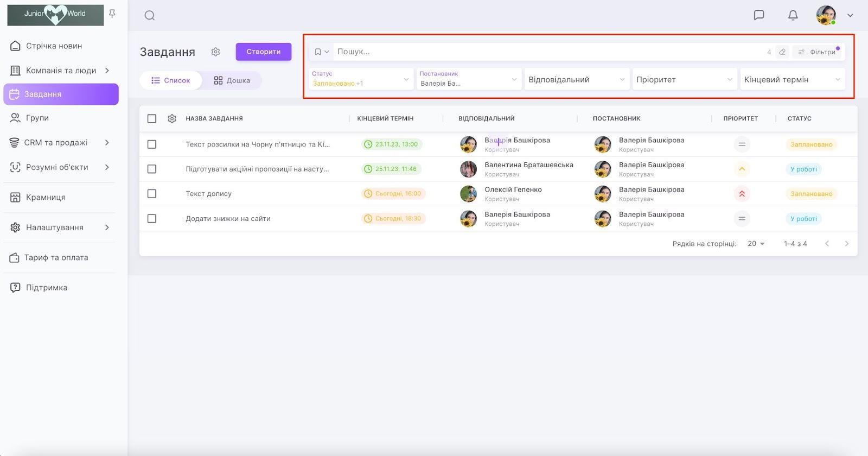Open the Статус filter dropdown
The height and width of the screenshot is (456, 868).
click(361, 79)
